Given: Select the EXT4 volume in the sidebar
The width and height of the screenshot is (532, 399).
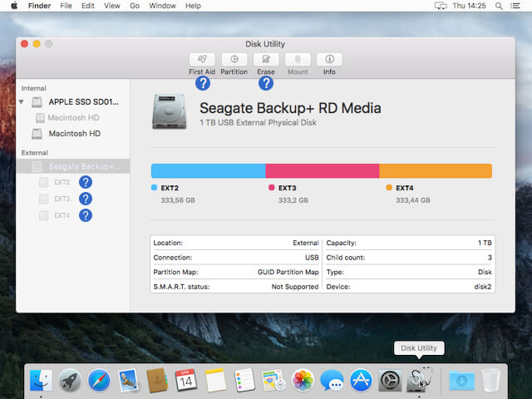Looking at the screenshot, I should pos(62,215).
